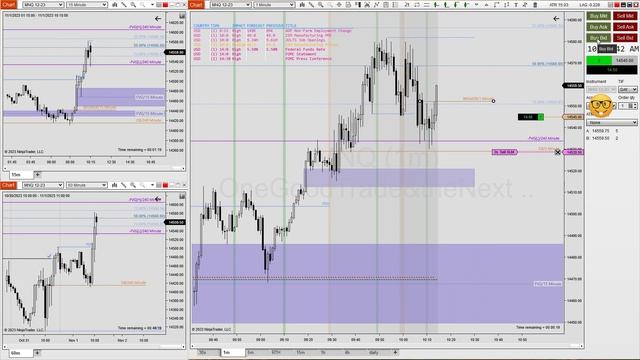640x360 pixels.
Task: Click zoom in magnifier in bottom-left chart toolbar
Action: (133, 185)
